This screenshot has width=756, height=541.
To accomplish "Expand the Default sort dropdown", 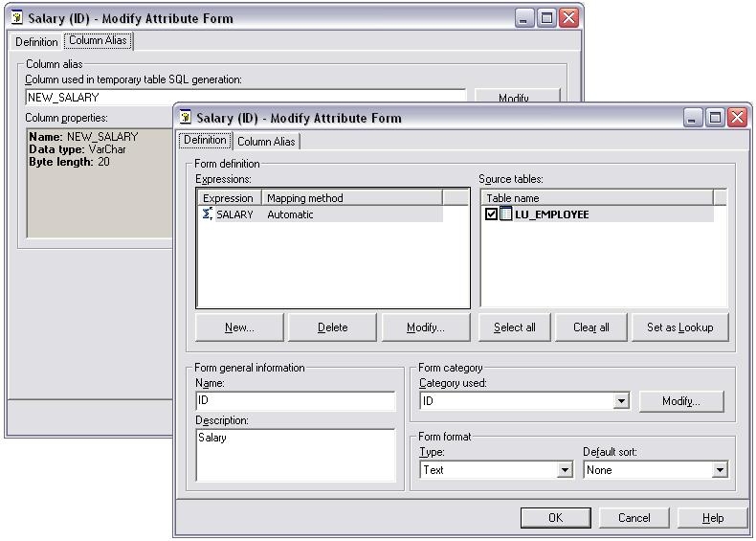I will 720,469.
